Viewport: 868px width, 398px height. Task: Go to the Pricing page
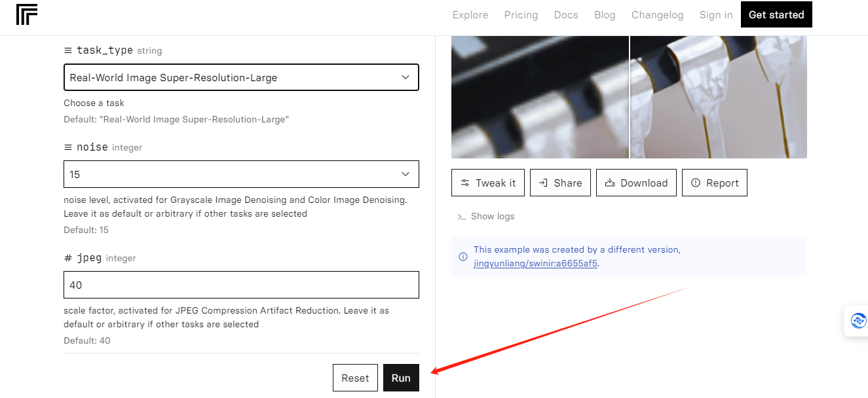(521, 15)
